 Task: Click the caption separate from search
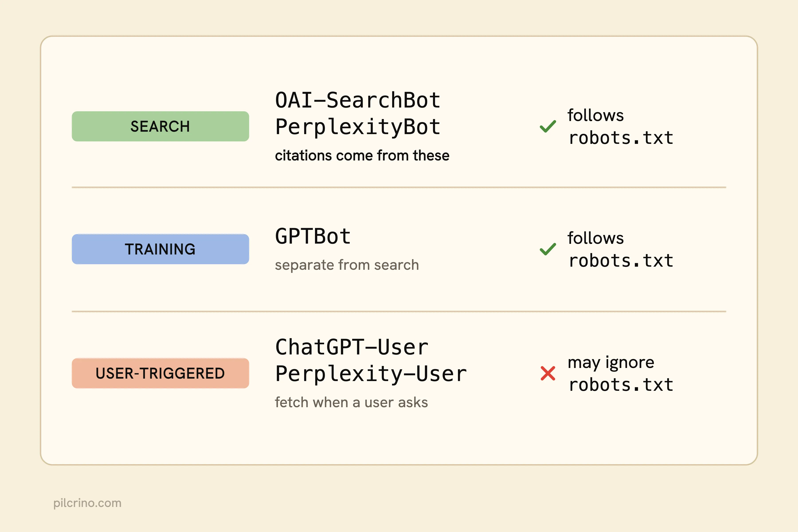[x=347, y=265]
